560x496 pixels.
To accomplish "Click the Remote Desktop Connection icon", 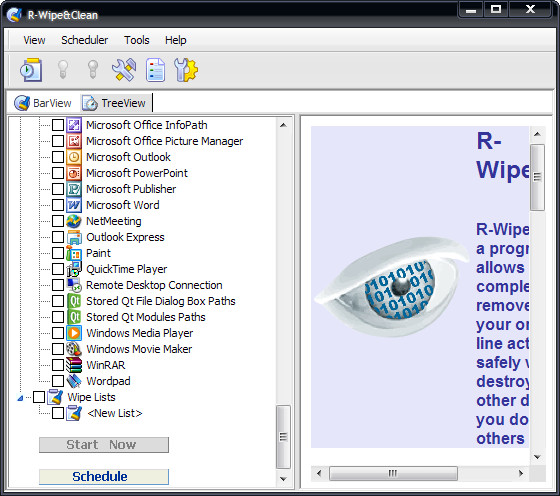I will 74,285.
